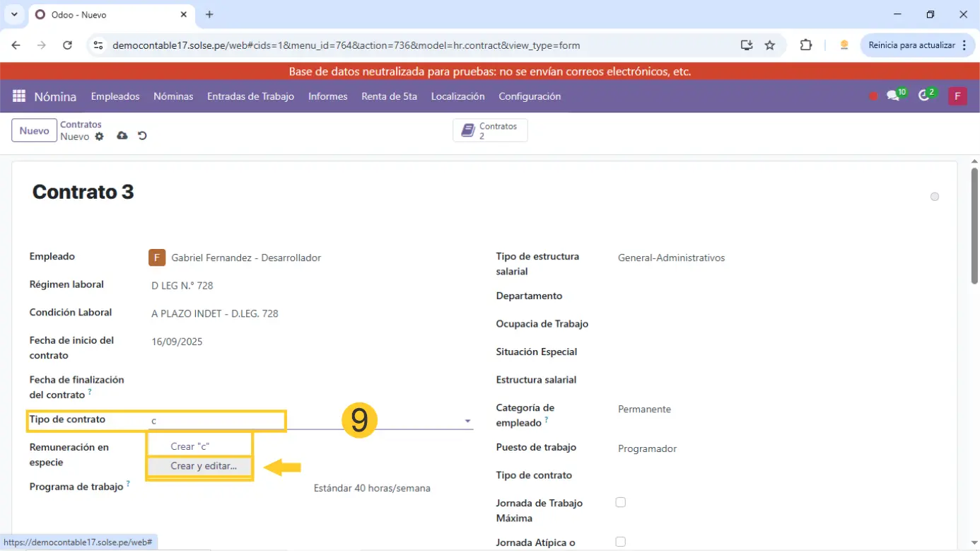
Task: Open the Contratos smart button
Action: pyautogui.click(x=490, y=131)
